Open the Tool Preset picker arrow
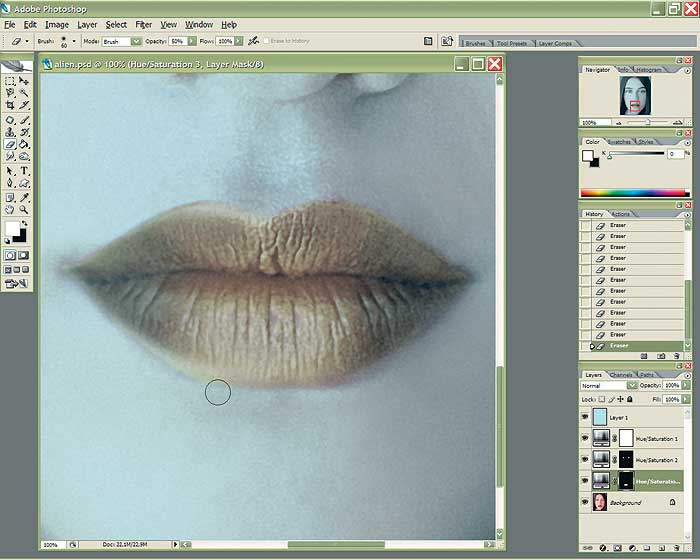The image size is (700, 560). tap(27, 41)
